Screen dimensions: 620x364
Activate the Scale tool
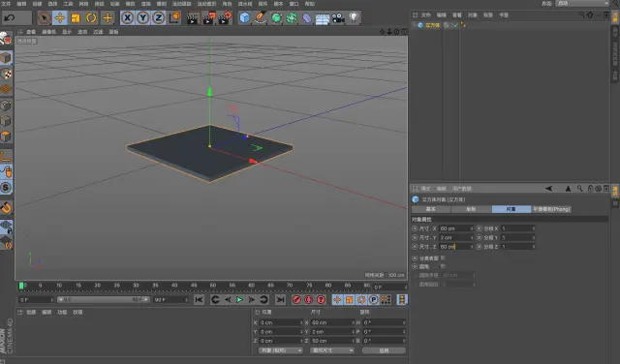point(76,18)
